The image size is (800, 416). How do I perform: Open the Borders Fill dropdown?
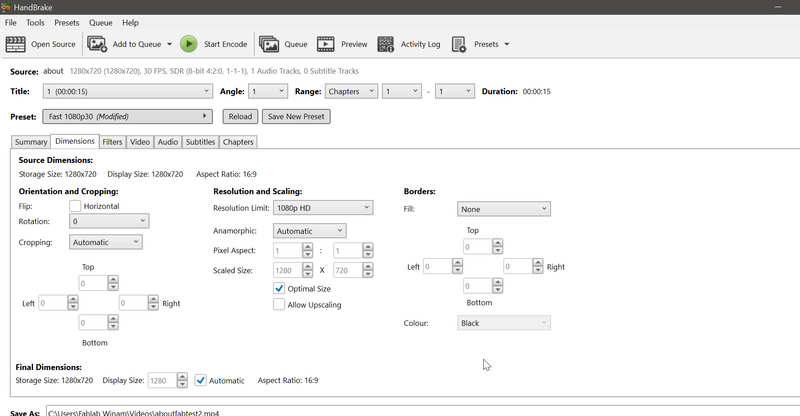point(504,209)
